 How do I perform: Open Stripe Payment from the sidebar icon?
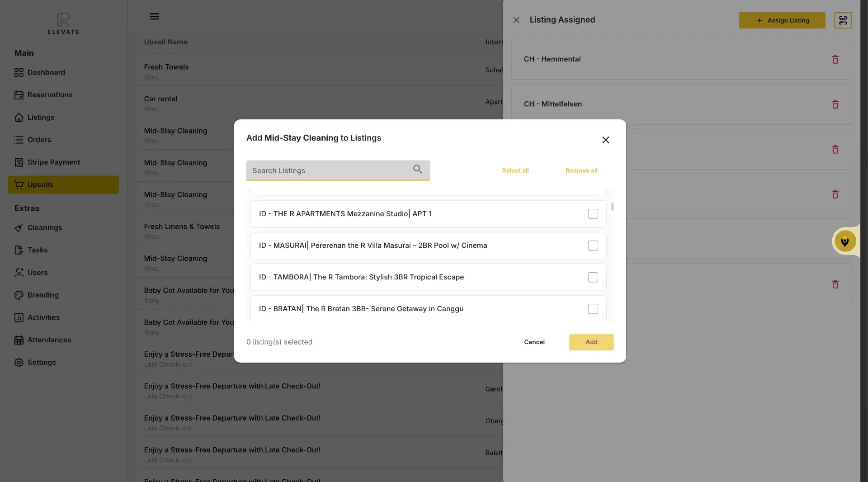19,162
